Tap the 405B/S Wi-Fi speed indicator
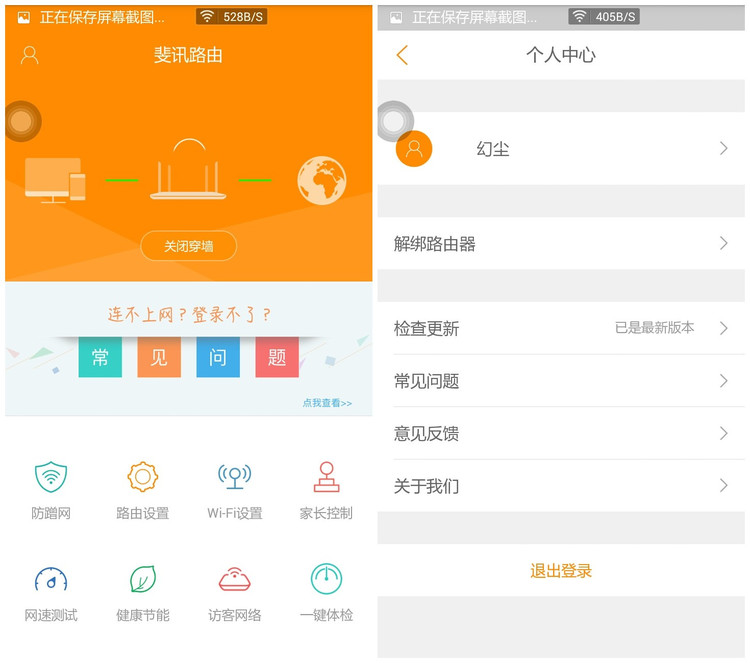This screenshot has width=750, height=663. click(604, 17)
